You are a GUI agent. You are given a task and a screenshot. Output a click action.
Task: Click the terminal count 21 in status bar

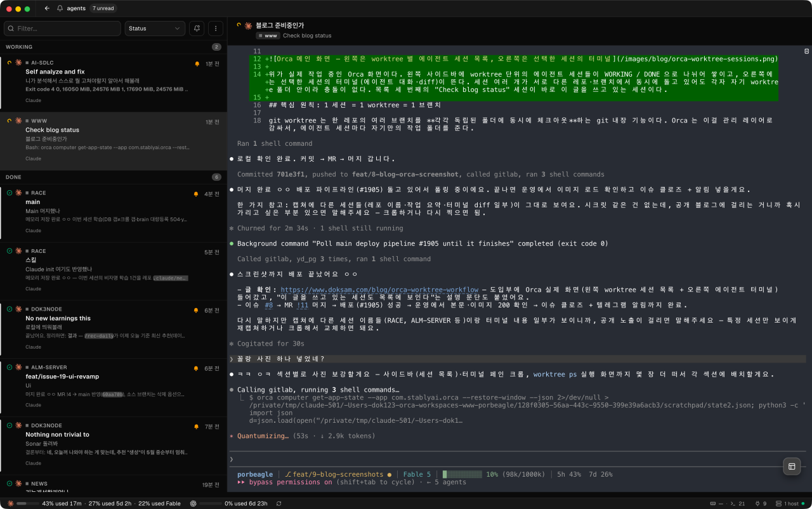tap(738, 503)
